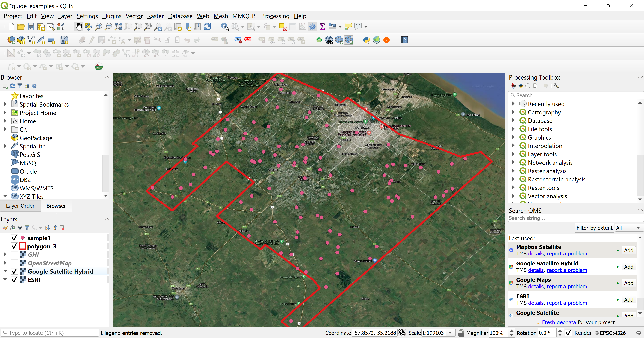This screenshot has width=644, height=338.
Task: Click the Zoom Full extent icon
Action: click(118, 27)
